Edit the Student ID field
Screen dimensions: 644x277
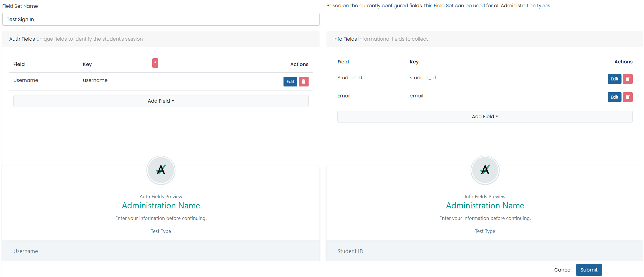pos(614,79)
